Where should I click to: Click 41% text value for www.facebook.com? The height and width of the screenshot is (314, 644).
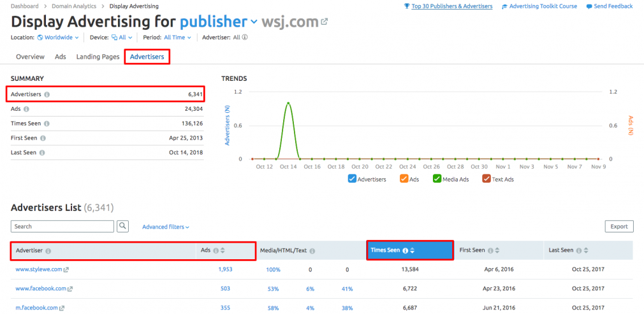click(347, 289)
